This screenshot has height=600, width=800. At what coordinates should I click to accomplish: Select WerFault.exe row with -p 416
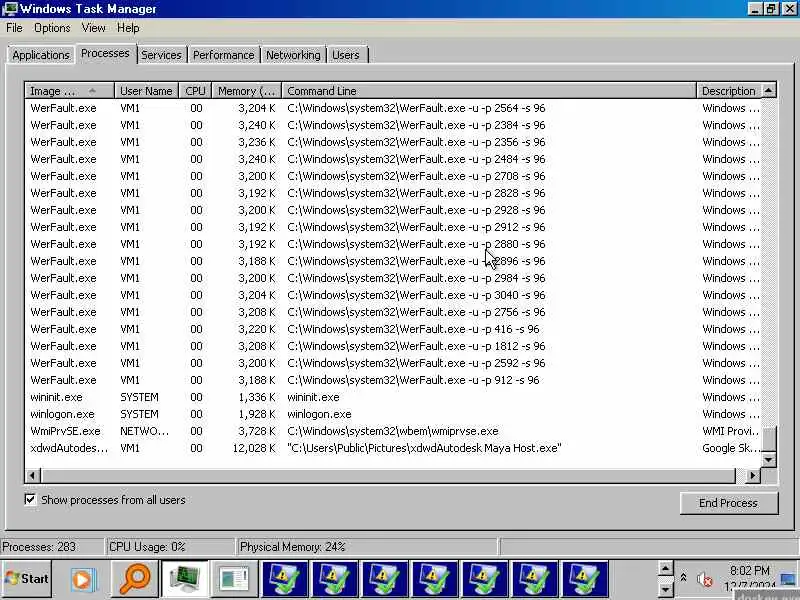(x=393, y=329)
